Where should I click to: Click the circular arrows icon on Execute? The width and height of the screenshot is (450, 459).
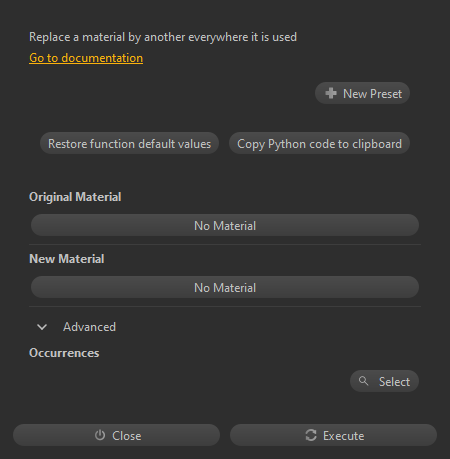tap(311, 435)
